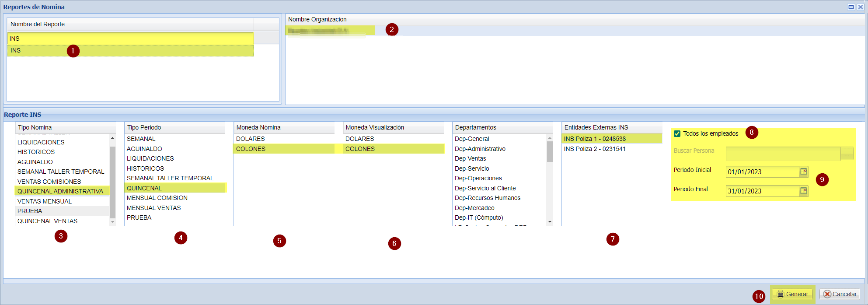This screenshot has width=868, height=305.
Task: Click the Entidades Externas INS header
Action: pyautogui.click(x=612, y=127)
